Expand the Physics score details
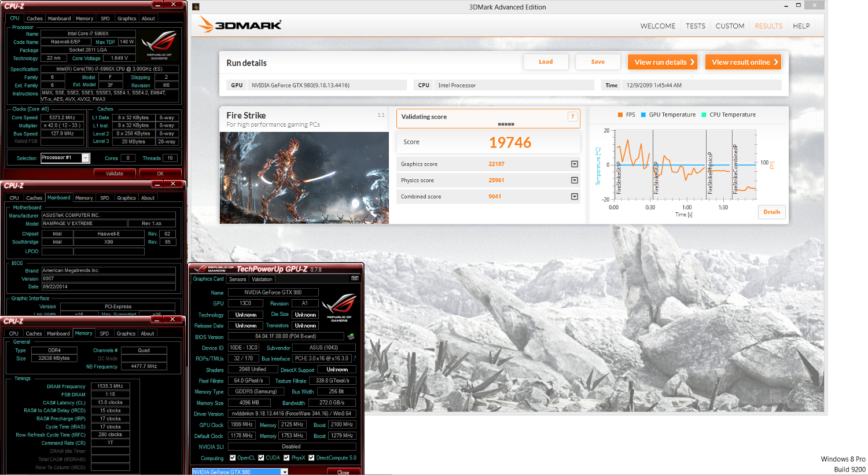This screenshot has width=868, height=475. (575, 180)
